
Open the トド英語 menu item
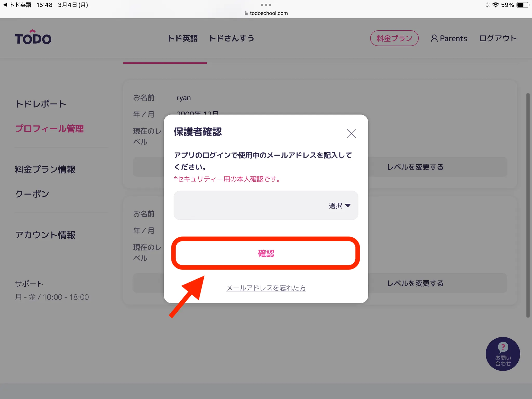(x=183, y=38)
